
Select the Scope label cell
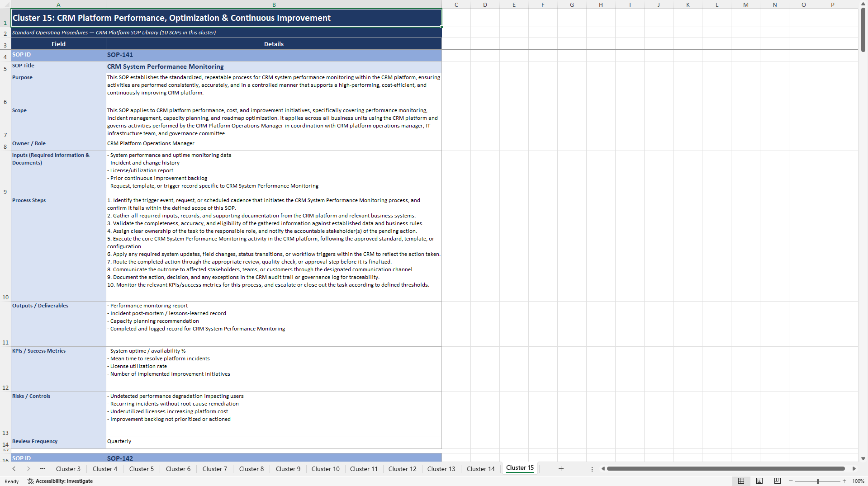click(58, 123)
